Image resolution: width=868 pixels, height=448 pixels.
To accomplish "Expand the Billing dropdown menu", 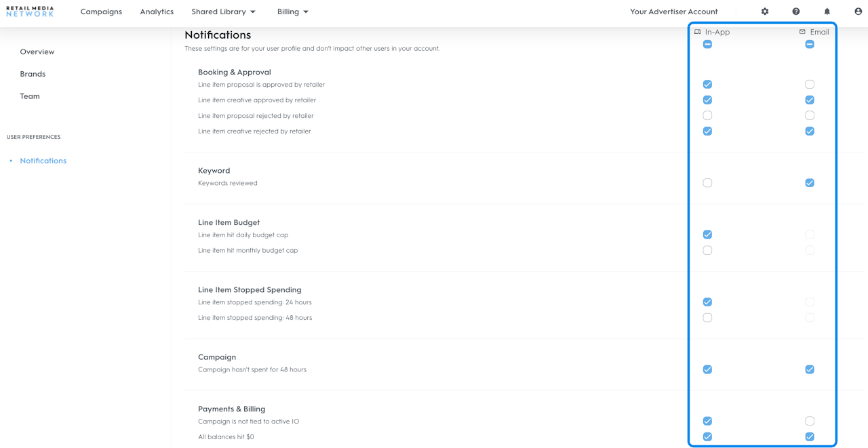I will [x=292, y=12].
